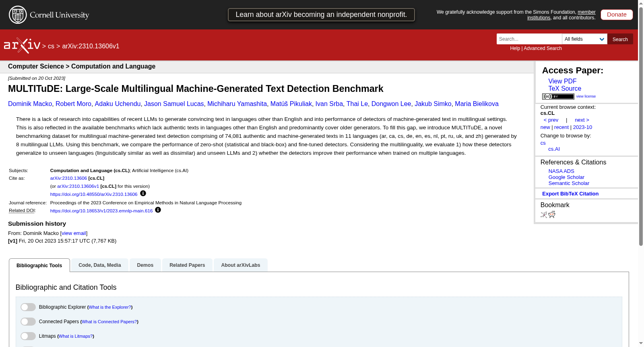The image size is (644, 347).
Task: Open author Dominik Macko's page
Action: pyautogui.click(x=30, y=104)
